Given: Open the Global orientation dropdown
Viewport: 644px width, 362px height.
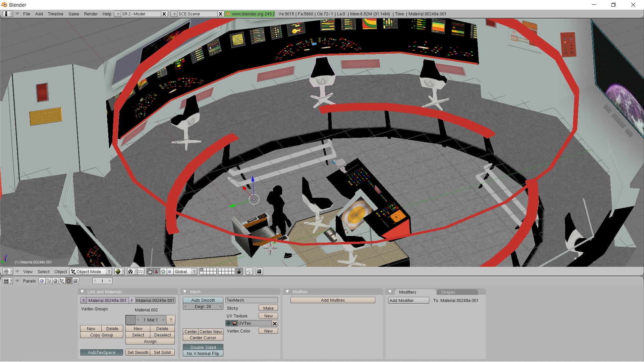Looking at the screenshot, I should (185, 271).
